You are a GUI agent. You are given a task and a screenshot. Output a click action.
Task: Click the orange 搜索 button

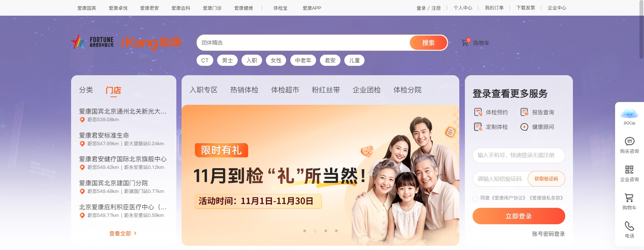[428, 42]
